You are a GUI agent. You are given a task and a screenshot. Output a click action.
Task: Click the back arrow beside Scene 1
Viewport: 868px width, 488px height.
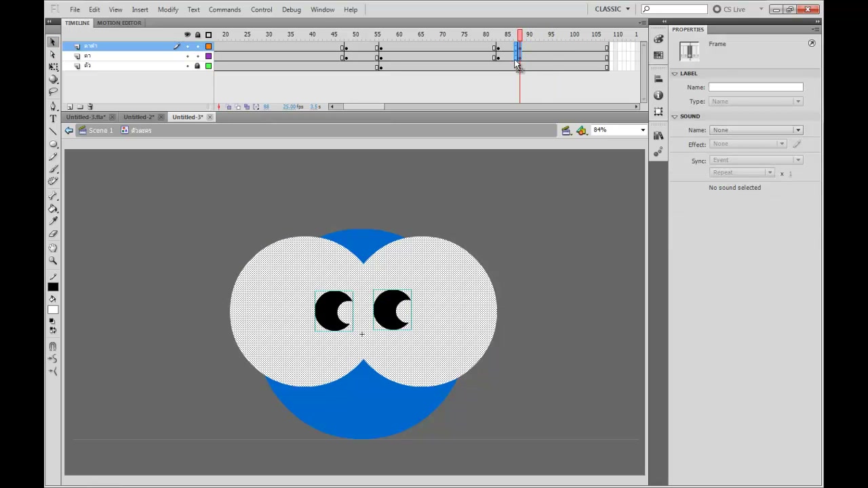(69, 130)
